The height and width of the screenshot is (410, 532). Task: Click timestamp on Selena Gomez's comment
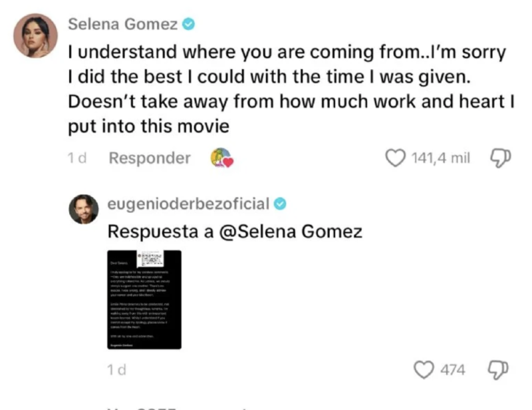(78, 158)
